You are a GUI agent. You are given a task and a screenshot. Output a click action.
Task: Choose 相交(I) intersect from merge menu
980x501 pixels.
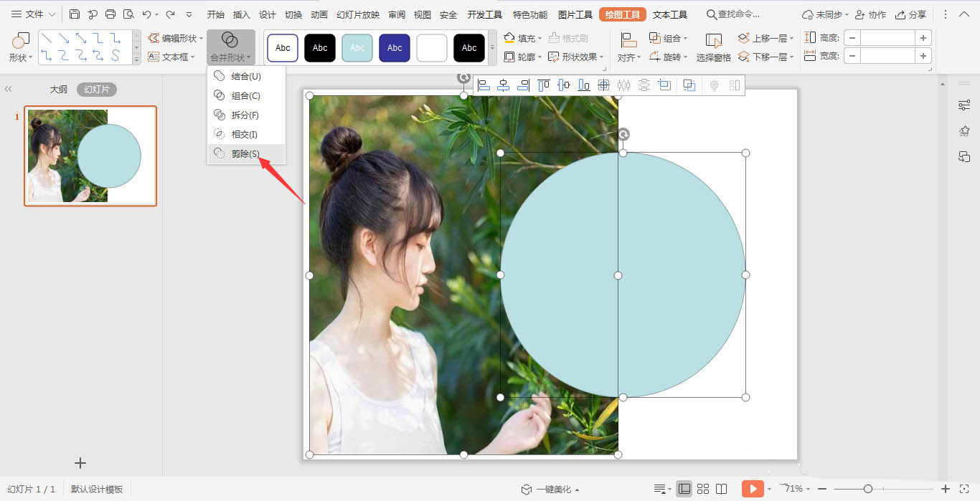(x=245, y=134)
